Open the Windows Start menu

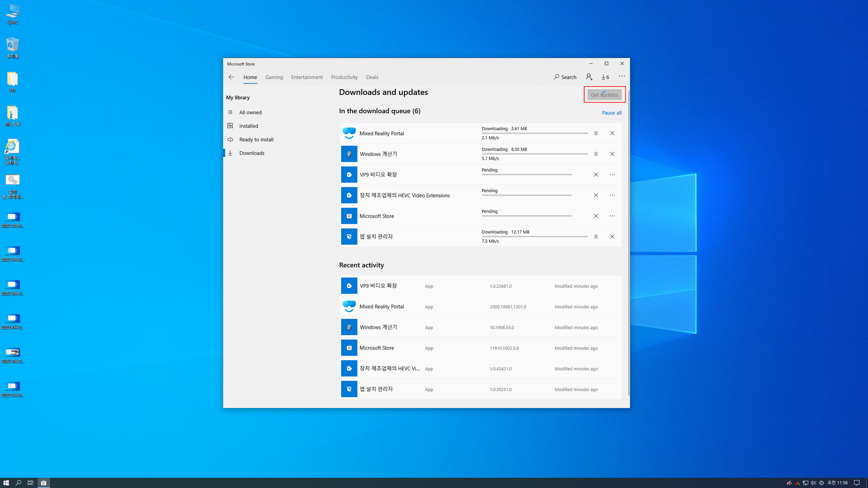[x=6, y=483]
